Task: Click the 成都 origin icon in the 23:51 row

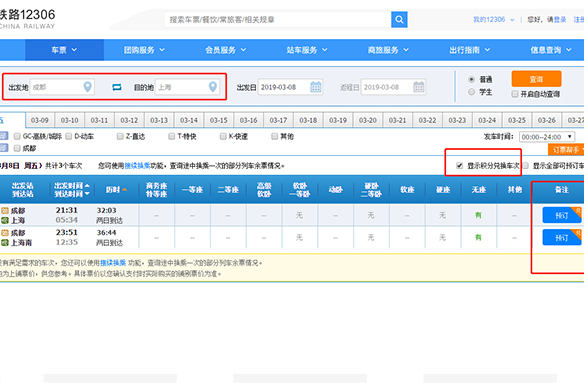Action: point(4,233)
